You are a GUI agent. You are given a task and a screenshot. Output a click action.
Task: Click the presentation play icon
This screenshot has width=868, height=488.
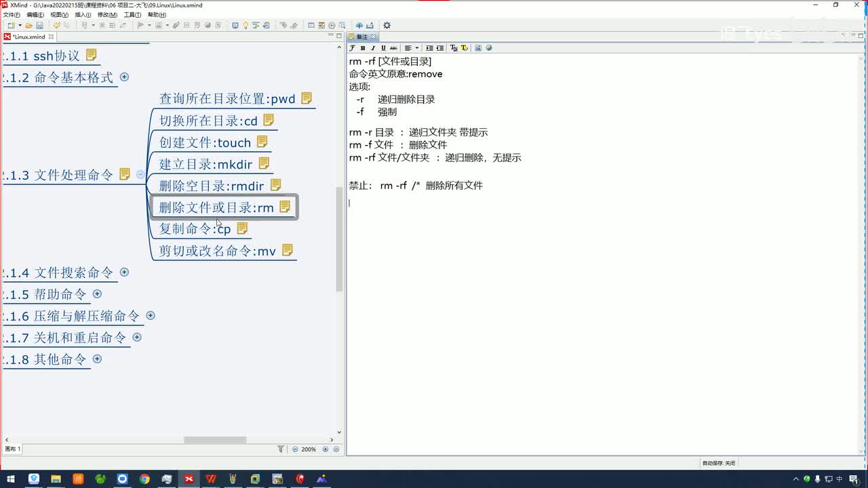(x=140, y=26)
